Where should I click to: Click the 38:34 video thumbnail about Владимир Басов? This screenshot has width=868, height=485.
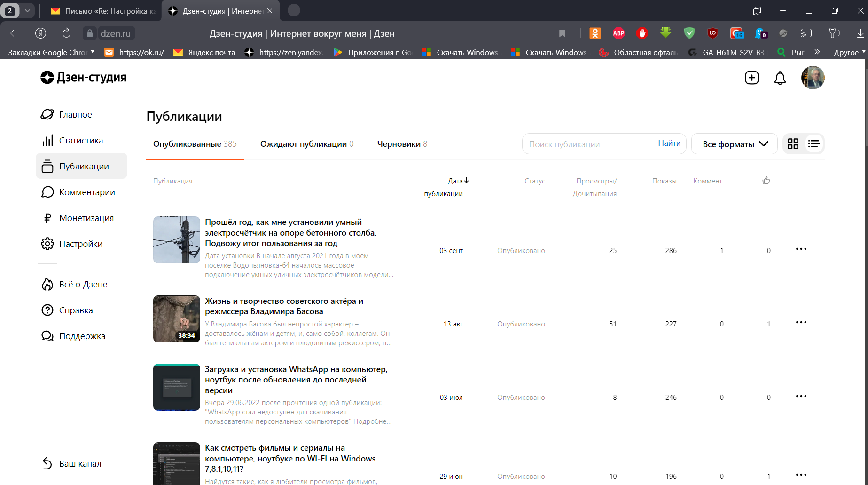(176, 319)
